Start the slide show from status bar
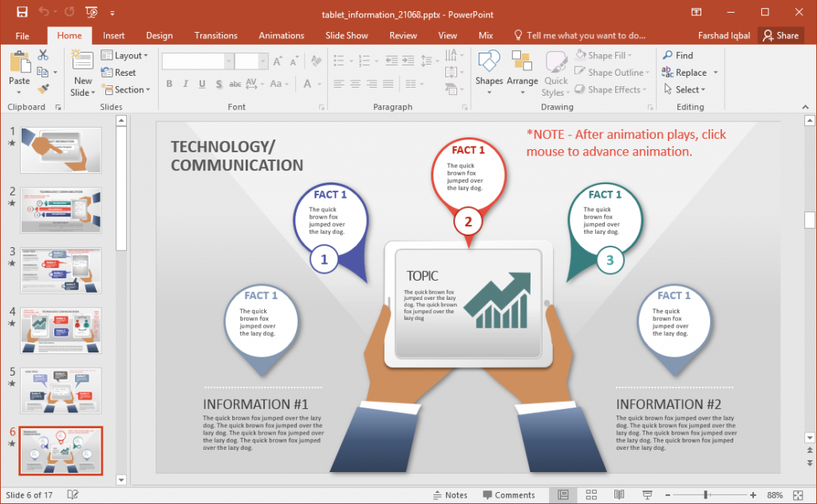This screenshot has width=817, height=504. click(x=647, y=494)
